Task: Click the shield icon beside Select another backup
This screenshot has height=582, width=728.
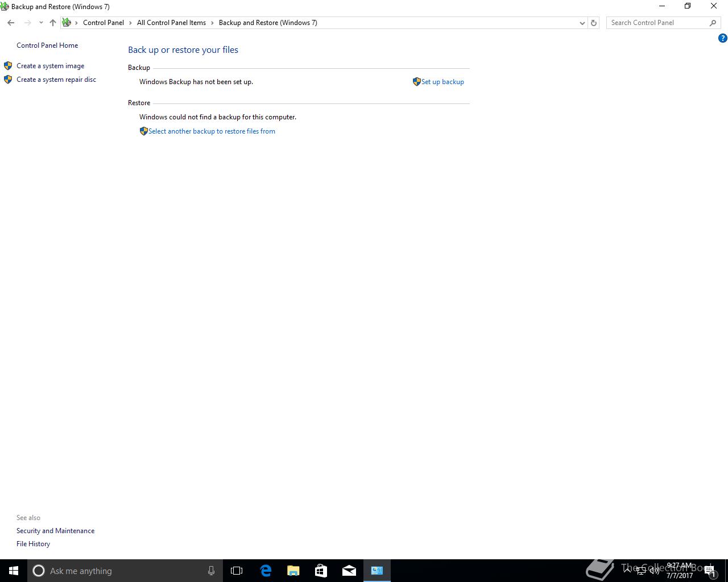Action: click(144, 131)
